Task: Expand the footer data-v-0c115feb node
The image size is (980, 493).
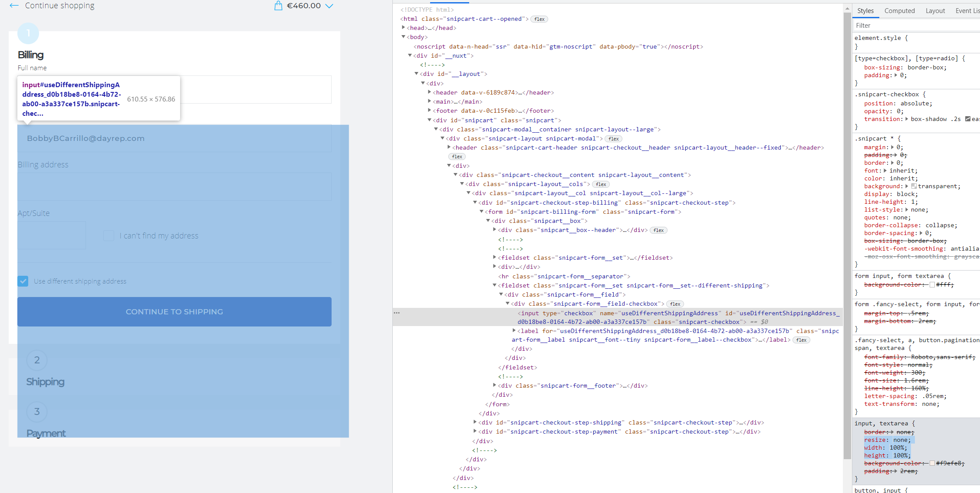Action: pos(430,111)
